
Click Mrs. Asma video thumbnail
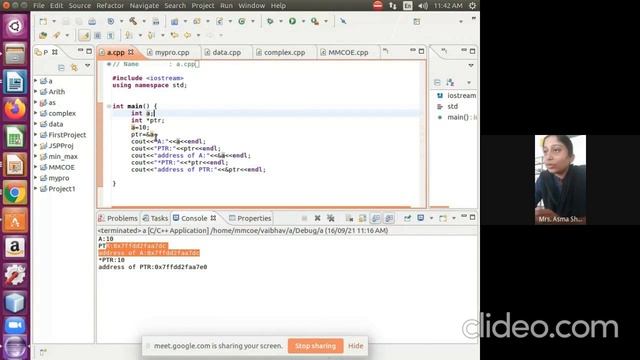(x=560, y=180)
